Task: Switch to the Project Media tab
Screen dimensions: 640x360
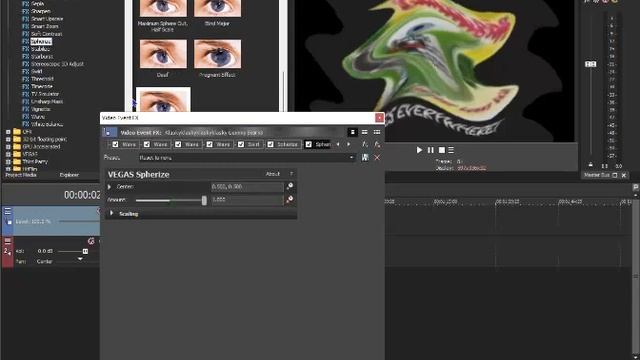Action: point(21,175)
